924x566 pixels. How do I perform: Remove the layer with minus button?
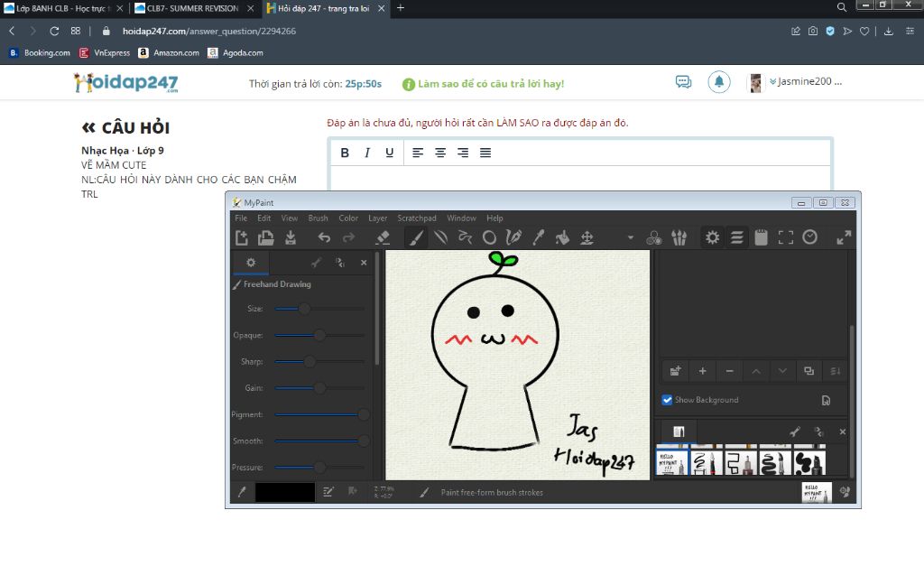[729, 371]
